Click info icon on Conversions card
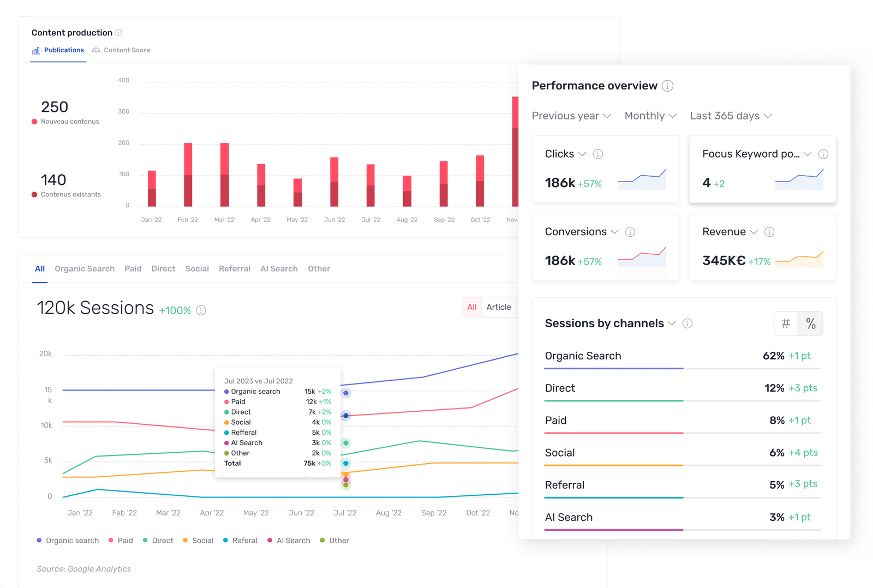The width and height of the screenshot is (873, 588). pos(630,232)
